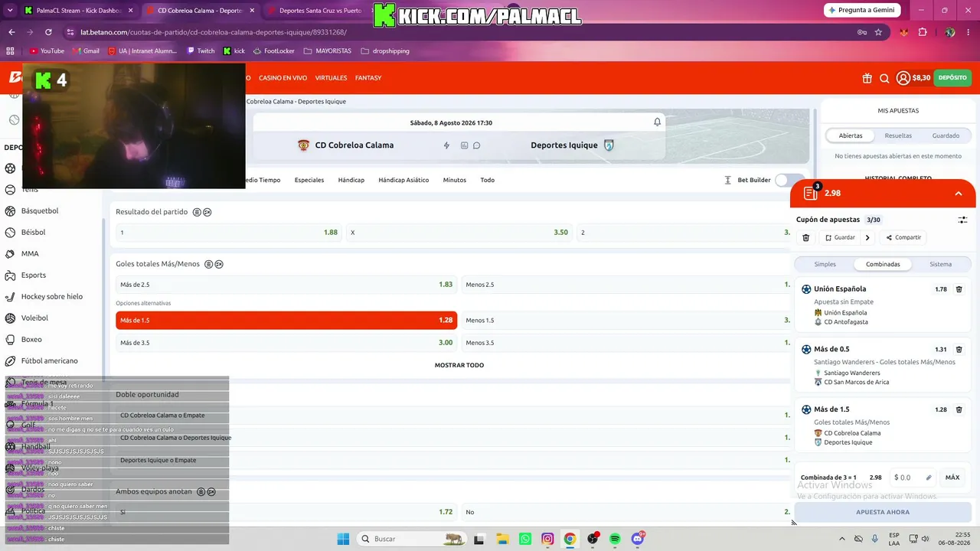The width and height of the screenshot is (980, 551).
Task: Place the bet with APUESTA AHORA
Action: [x=883, y=512]
